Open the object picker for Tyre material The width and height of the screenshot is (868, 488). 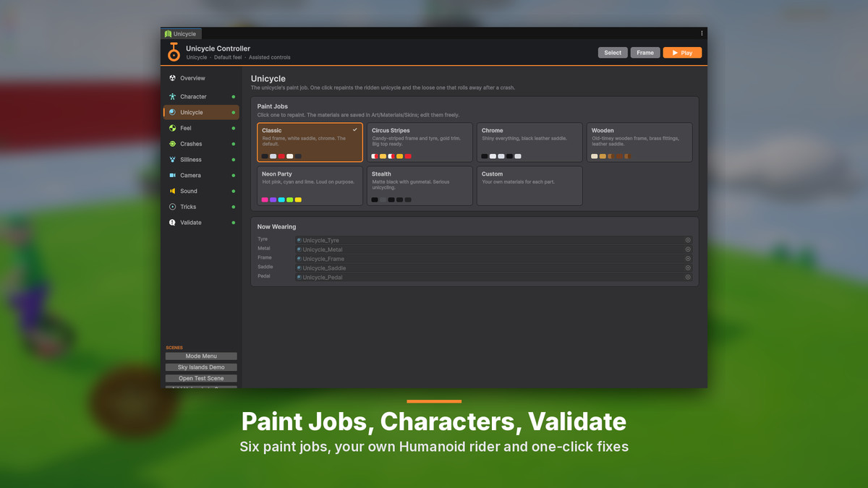[688, 240]
